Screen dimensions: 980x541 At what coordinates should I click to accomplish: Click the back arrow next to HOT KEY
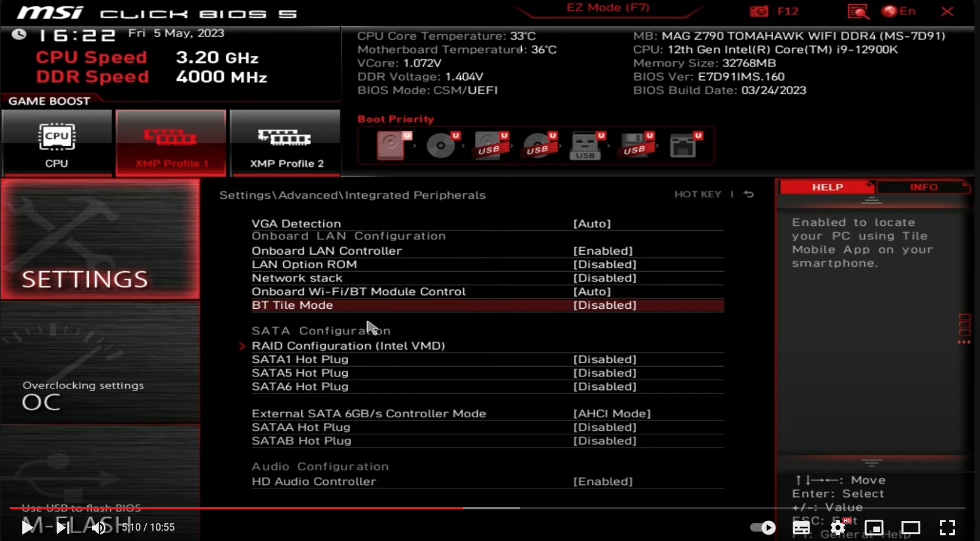749,194
